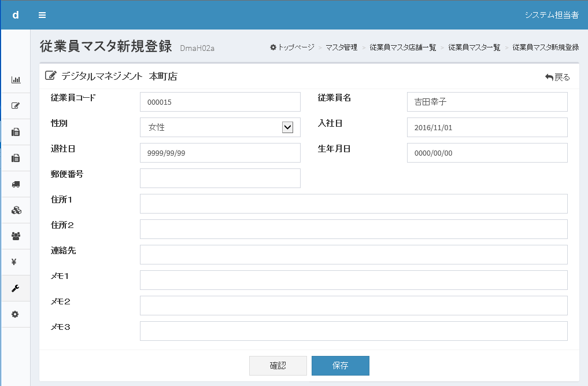Go to 従業員マスタ一覧 breadcrumb
This screenshot has width=588, height=386.
click(474, 47)
